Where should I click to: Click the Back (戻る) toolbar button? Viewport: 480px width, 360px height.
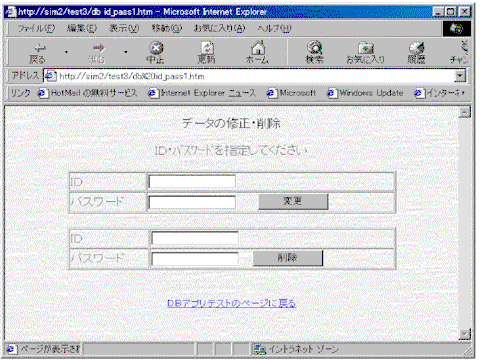click(x=37, y=53)
